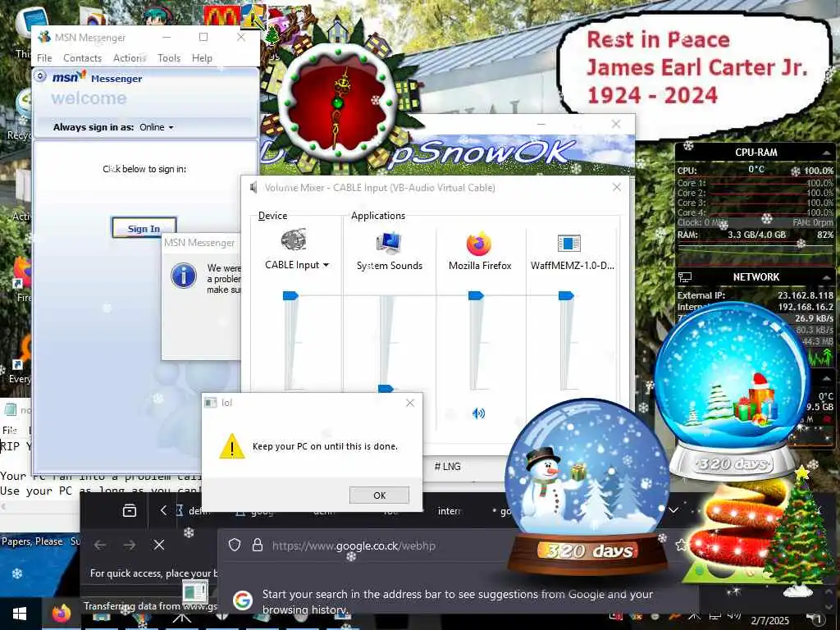This screenshot has width=840, height=630.
Task: Adjust the WaffMEMZ volume slider handle
Action: [x=566, y=295]
